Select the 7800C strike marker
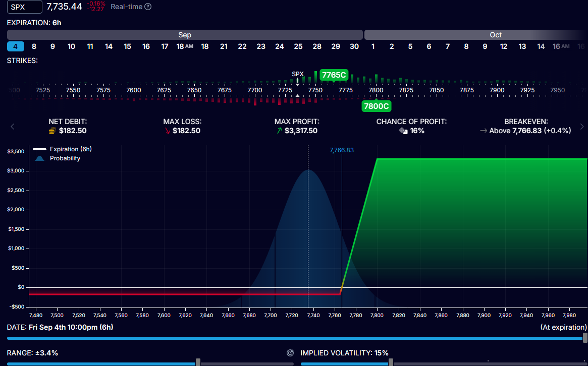 376,106
